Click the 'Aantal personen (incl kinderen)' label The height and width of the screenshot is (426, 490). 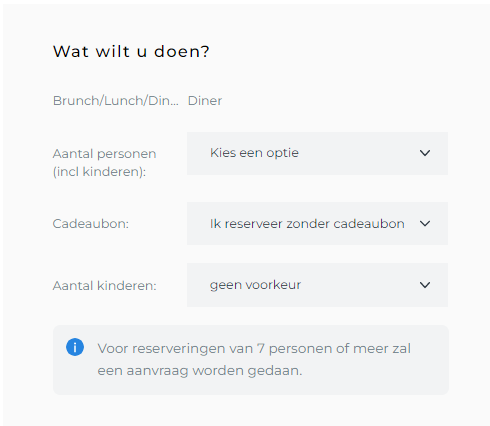point(104,163)
